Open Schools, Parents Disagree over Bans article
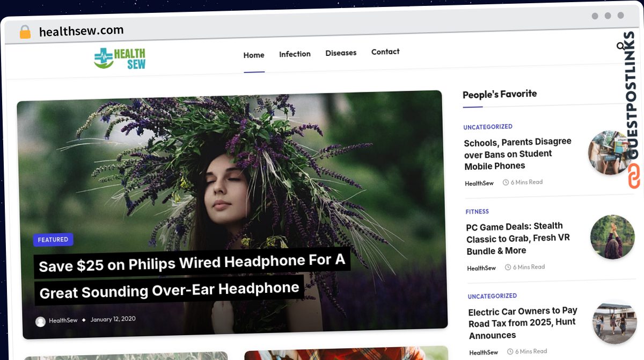The image size is (644, 360). (518, 154)
